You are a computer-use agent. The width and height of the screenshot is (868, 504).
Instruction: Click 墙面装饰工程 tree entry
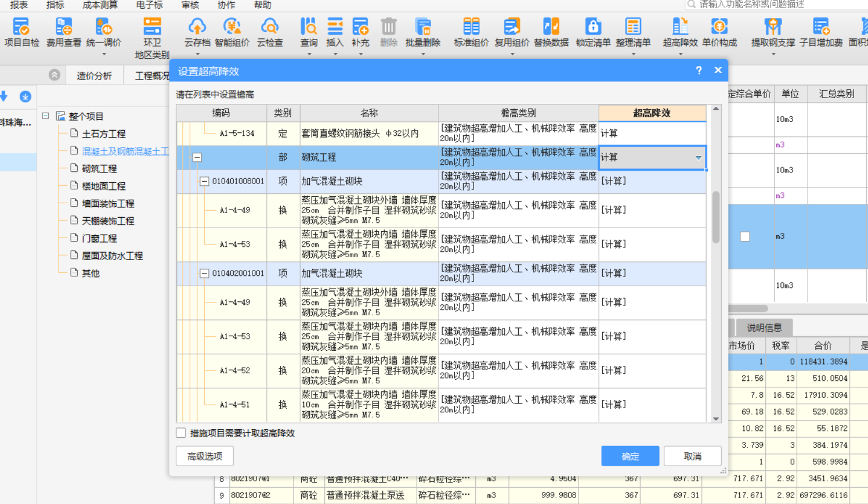[x=108, y=203]
